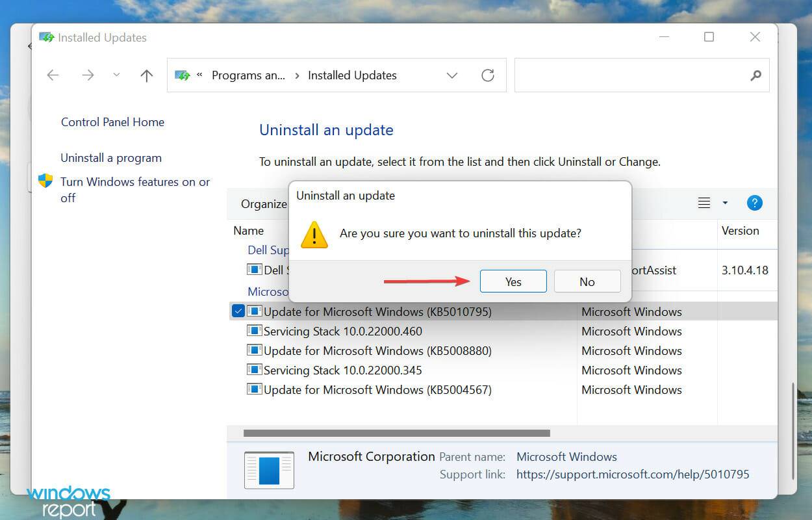Click the back navigation arrow

pos(53,75)
